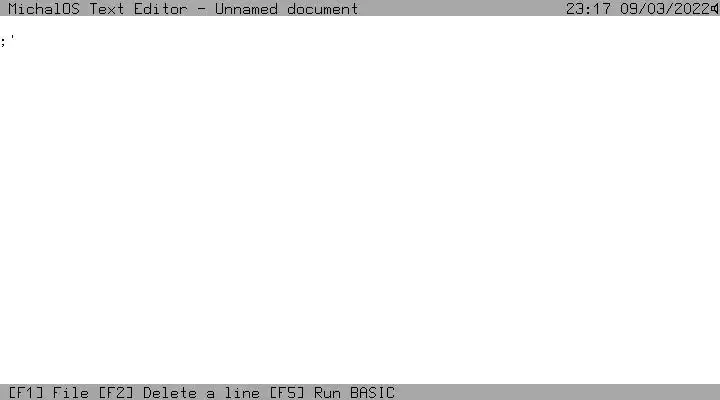The height and width of the screenshot is (400, 720).
Task: Click the MichalOS Text Editor title text
Action: tap(98, 9)
